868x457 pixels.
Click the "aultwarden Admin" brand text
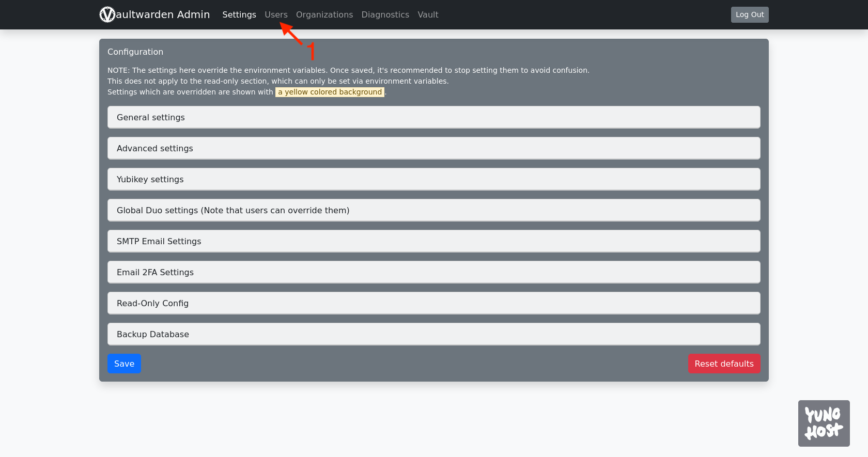163,14
